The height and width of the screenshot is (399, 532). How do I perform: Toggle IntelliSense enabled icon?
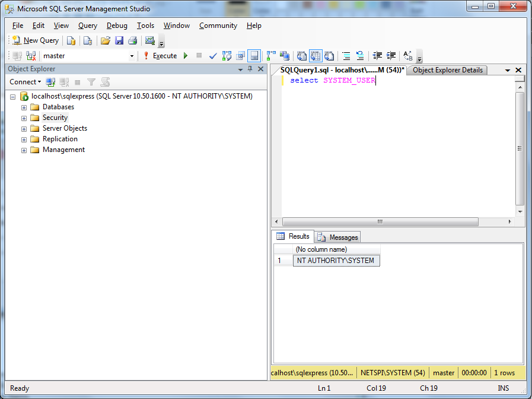[x=254, y=56]
